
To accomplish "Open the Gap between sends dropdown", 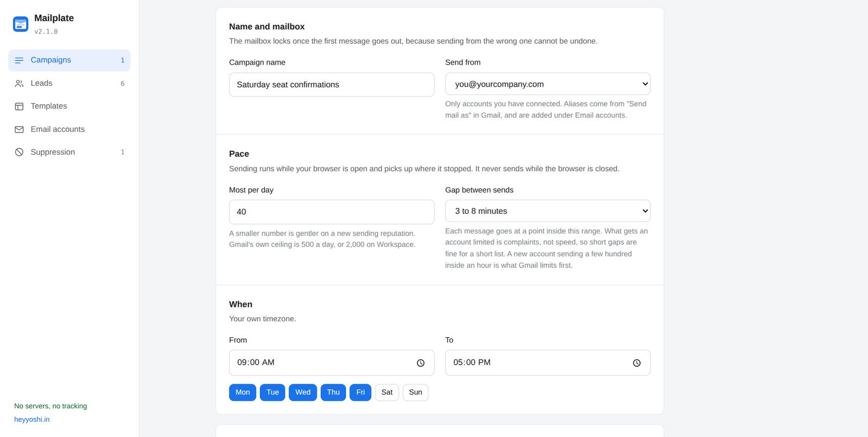I will (547, 211).
